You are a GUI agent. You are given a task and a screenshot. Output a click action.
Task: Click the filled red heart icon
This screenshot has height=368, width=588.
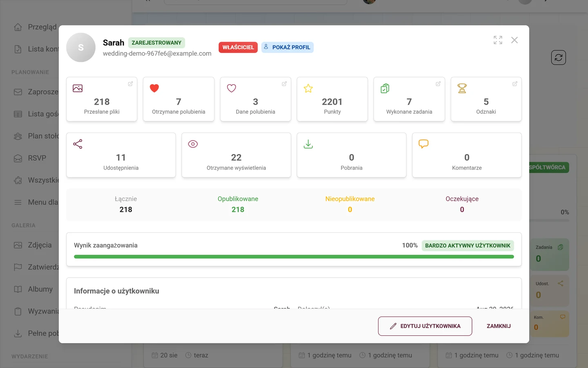[x=154, y=88]
